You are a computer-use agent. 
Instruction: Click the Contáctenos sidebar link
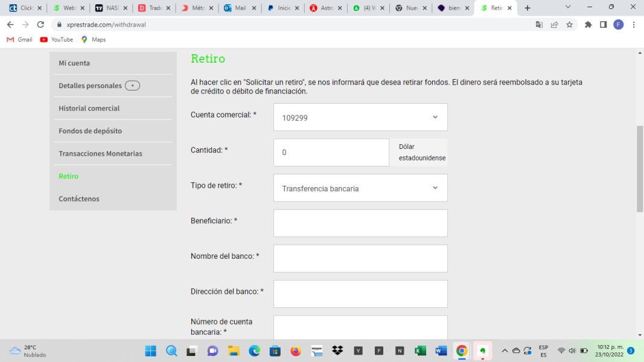pos(79,199)
